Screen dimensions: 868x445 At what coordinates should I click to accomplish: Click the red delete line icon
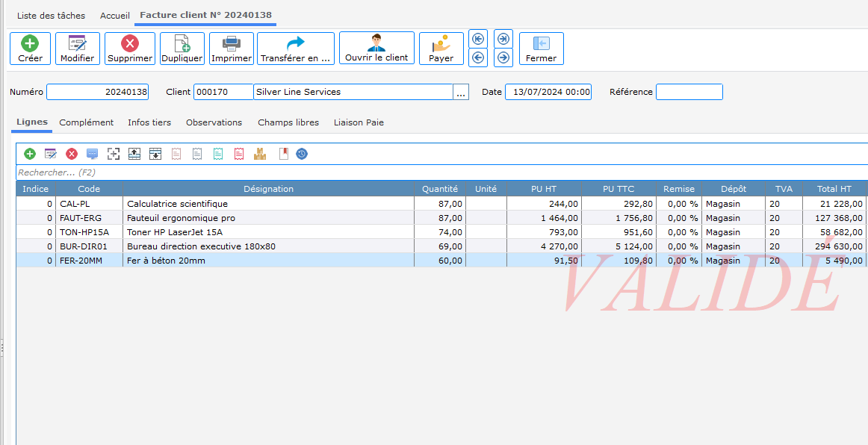click(72, 154)
